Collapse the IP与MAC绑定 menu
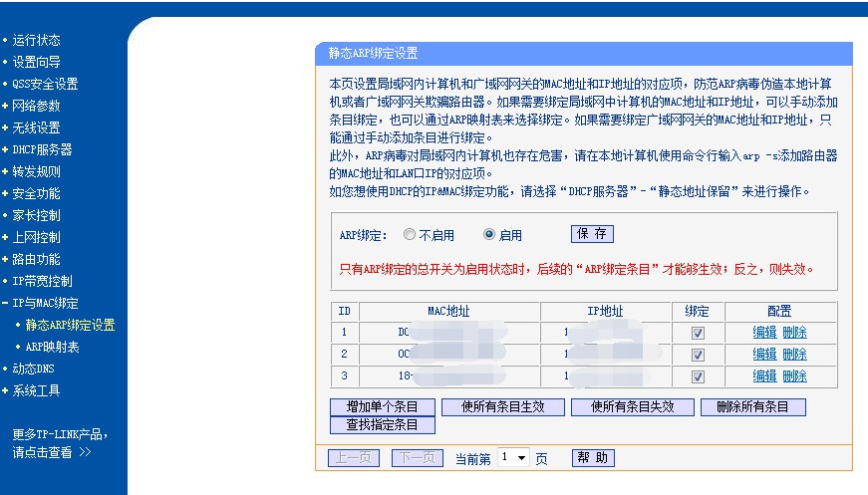Screen dimensions: 868x495 [x=45, y=303]
